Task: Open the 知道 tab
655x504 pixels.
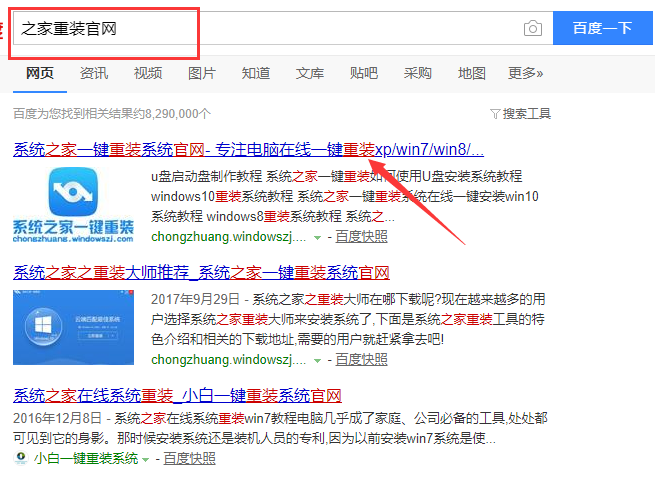Action: pyautogui.click(x=256, y=73)
